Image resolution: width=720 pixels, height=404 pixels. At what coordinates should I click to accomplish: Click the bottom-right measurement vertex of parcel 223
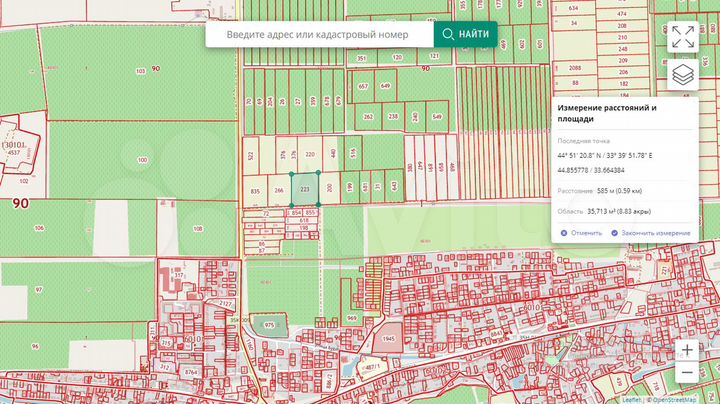319,205
